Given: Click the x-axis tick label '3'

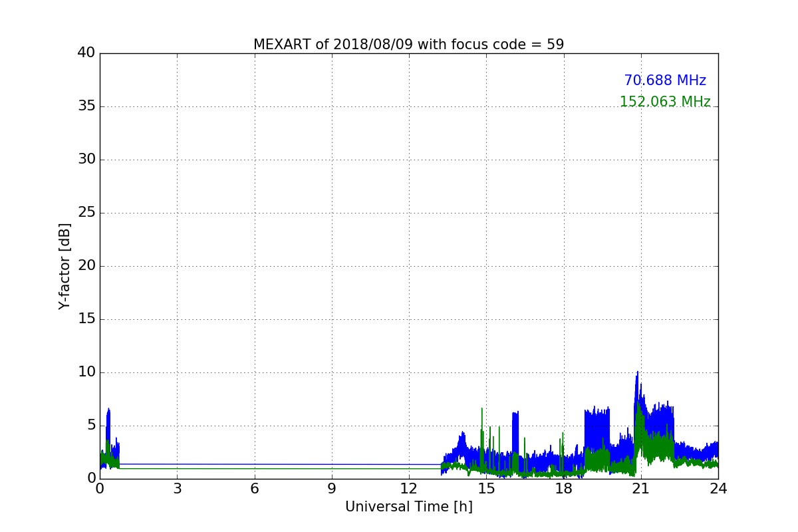Looking at the screenshot, I should 177,489.
